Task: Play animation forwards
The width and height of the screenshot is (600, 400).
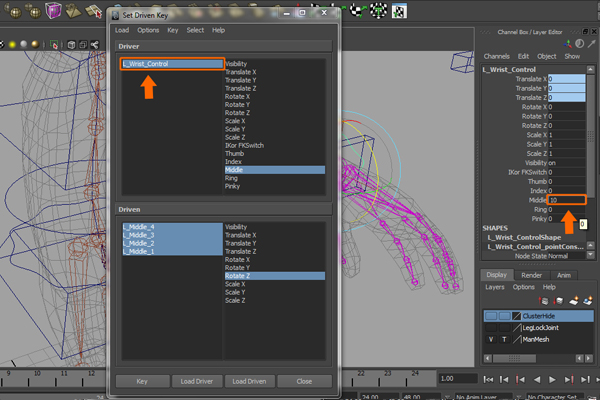Action: point(552,379)
